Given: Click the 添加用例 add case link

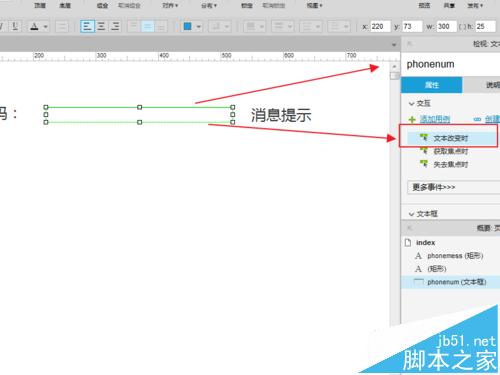Looking at the screenshot, I should coord(435,119).
